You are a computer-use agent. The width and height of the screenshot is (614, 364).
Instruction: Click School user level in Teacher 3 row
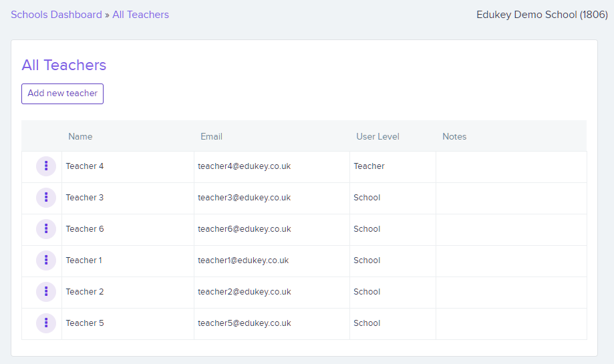tap(367, 198)
